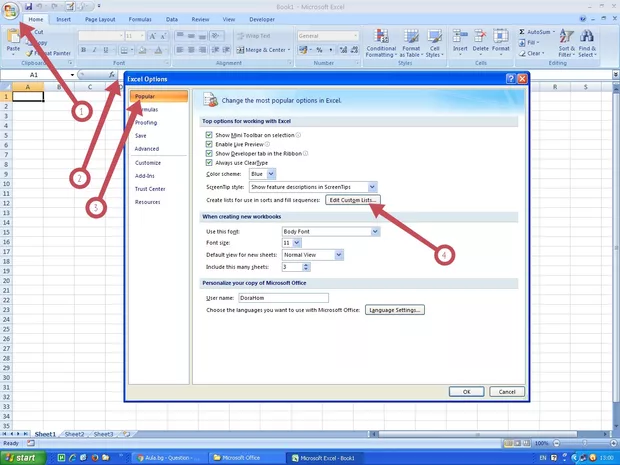Viewport: 620px width, 465px height.
Task: Open Conditional Formatting in Styles group
Action: click(381, 43)
